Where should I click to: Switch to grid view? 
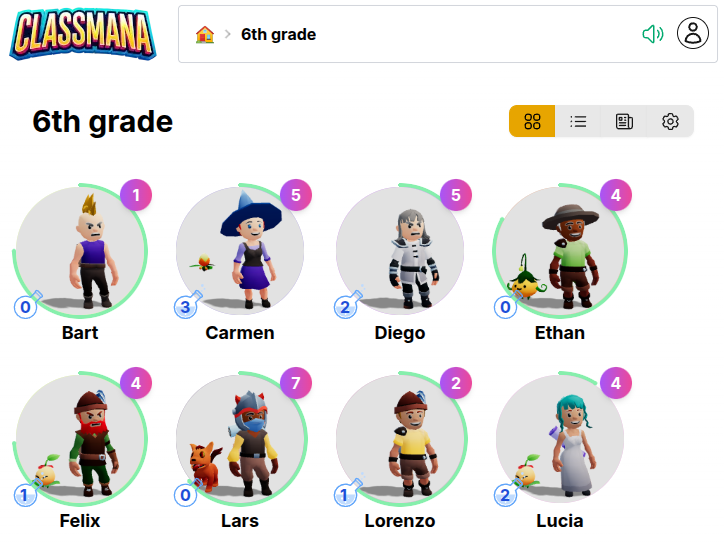click(532, 122)
